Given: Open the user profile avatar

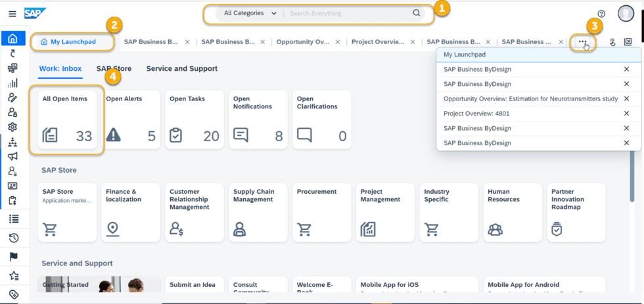Looking at the screenshot, I should tap(626, 13).
